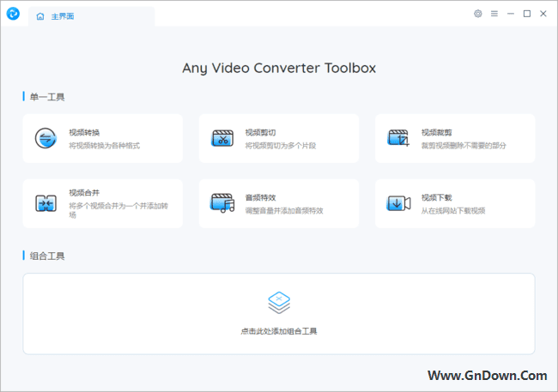
Task: Select the 从在线网站下载视频 description
Action: pyautogui.click(x=453, y=211)
